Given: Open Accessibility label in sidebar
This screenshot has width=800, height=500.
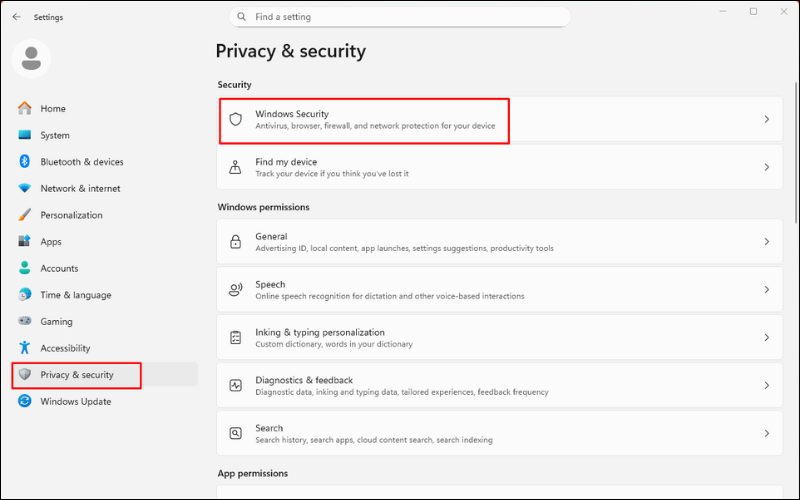Looking at the screenshot, I should tap(65, 348).
